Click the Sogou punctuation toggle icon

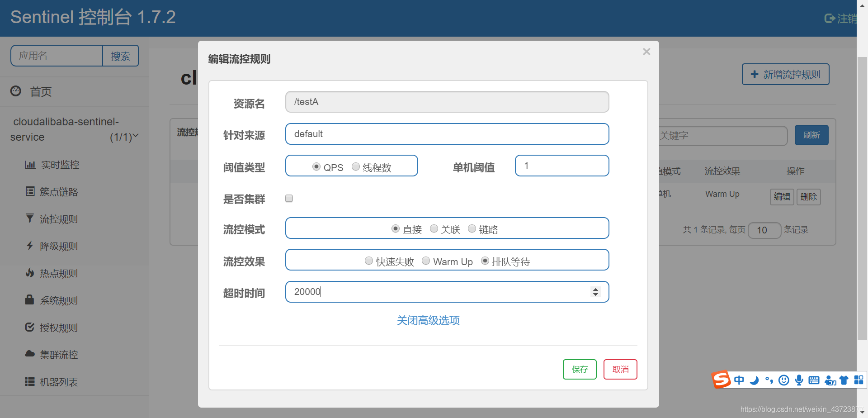coord(769,380)
